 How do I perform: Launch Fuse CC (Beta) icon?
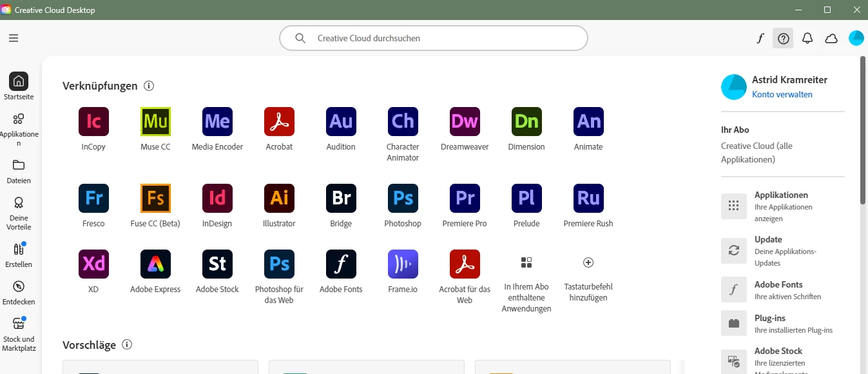pos(155,198)
